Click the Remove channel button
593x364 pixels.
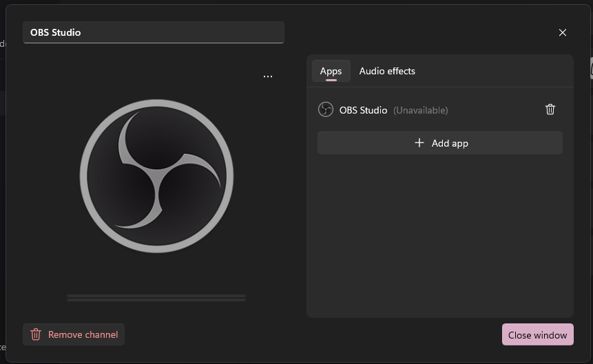point(74,334)
